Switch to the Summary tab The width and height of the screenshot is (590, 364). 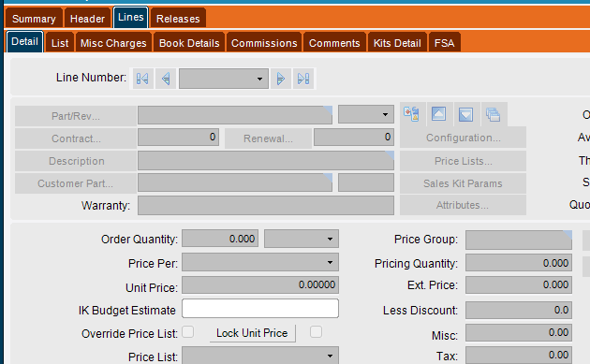(34, 19)
